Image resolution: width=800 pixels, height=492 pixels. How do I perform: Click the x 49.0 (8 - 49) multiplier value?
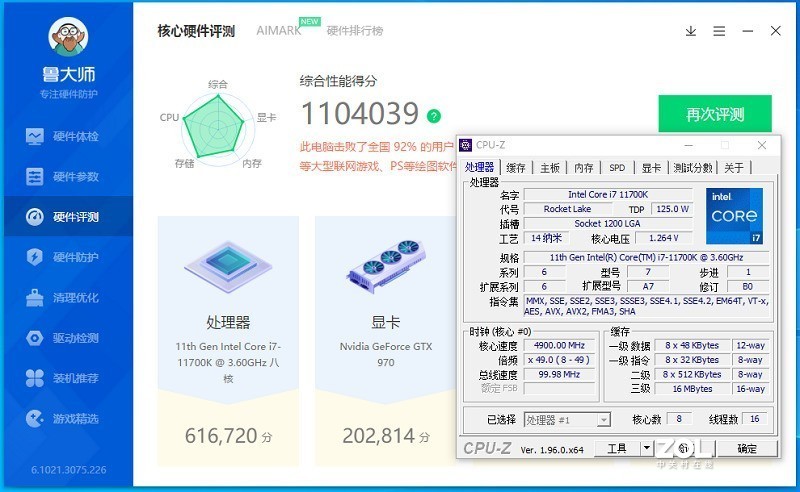(x=559, y=360)
